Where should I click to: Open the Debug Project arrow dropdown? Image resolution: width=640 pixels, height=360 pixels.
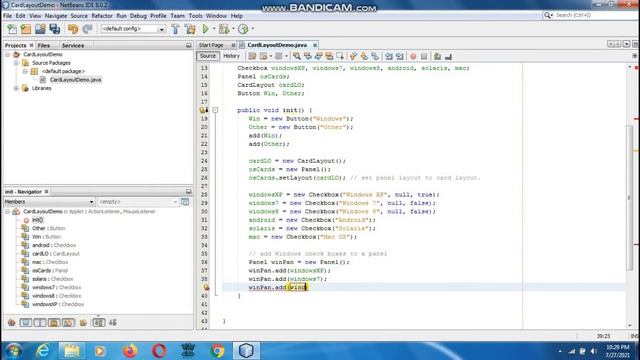tap(233, 29)
